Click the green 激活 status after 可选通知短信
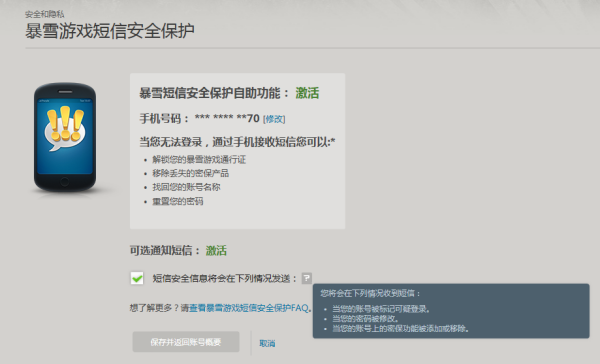 (216, 251)
